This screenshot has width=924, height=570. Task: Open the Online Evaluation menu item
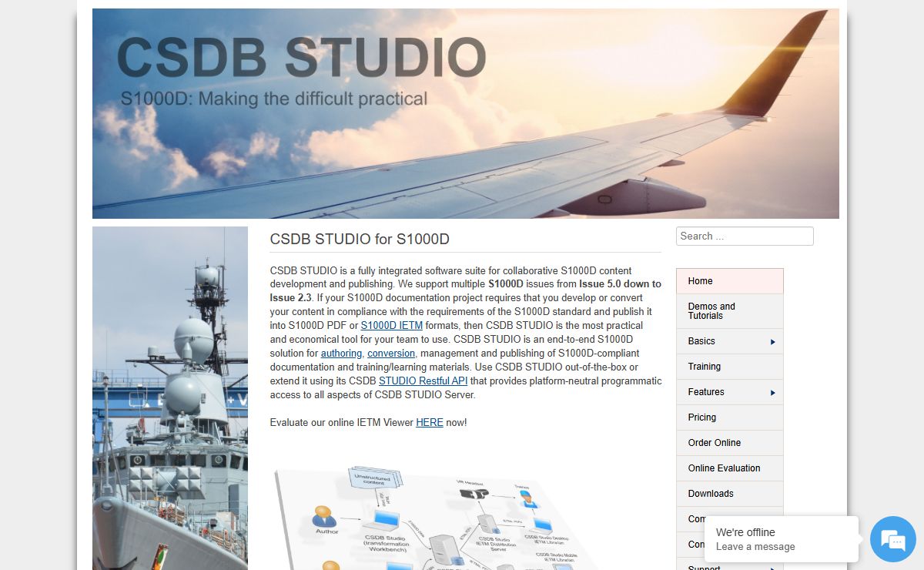coord(729,468)
